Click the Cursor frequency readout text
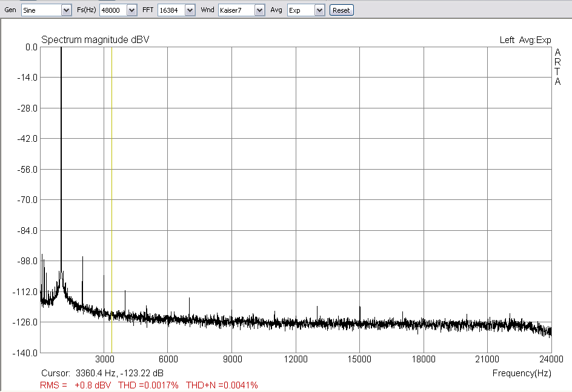 [102, 373]
